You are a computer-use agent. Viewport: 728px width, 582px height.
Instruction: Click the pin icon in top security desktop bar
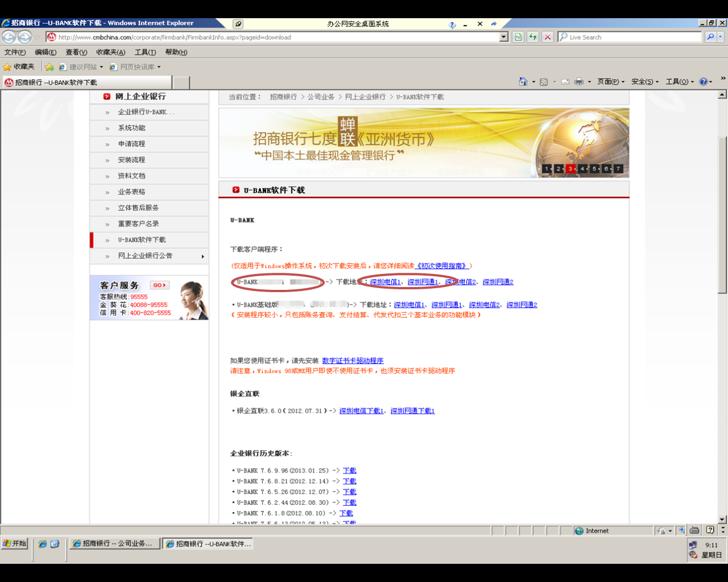[x=238, y=24]
